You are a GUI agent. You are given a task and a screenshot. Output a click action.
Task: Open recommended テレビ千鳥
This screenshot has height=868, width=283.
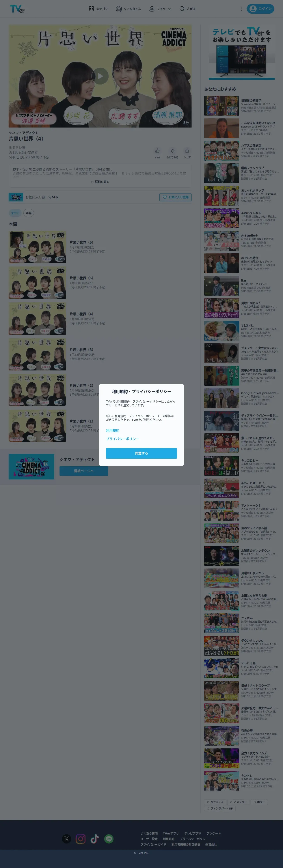242,668
